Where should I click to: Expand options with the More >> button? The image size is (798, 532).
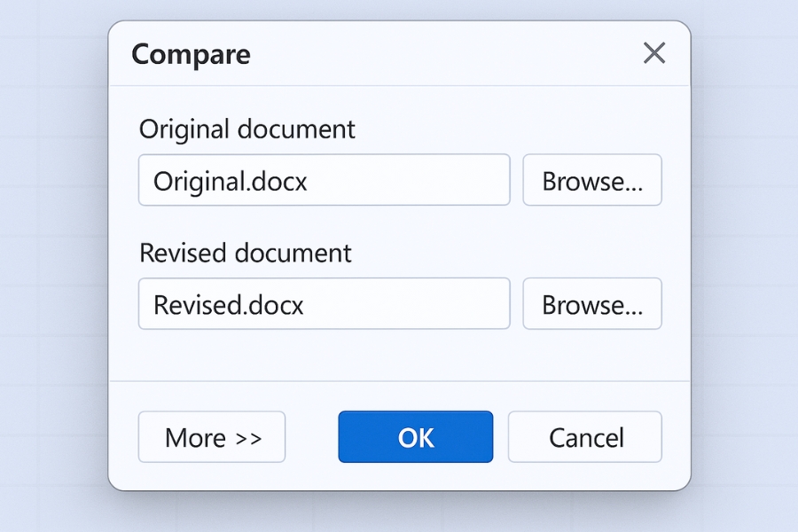pyautogui.click(x=212, y=437)
